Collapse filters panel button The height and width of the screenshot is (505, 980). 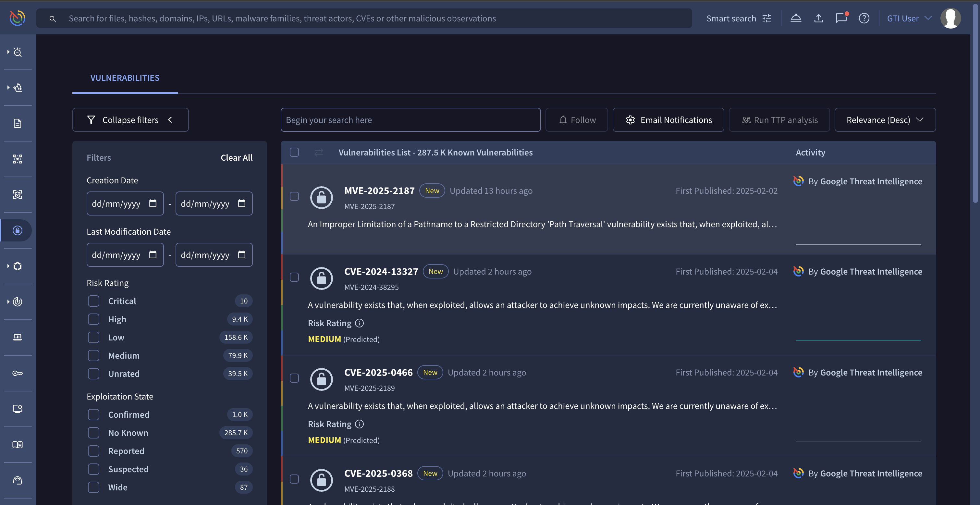tap(130, 120)
